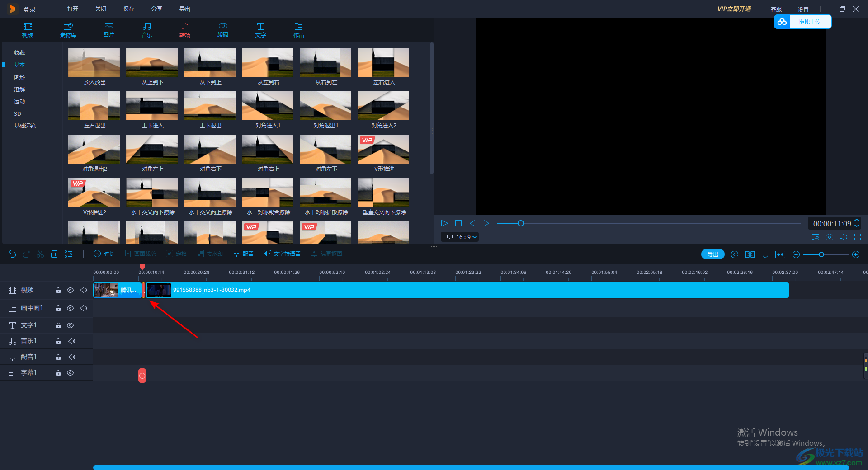Open the 素材库 material library tab
The width and height of the screenshot is (868, 470).
click(x=68, y=30)
